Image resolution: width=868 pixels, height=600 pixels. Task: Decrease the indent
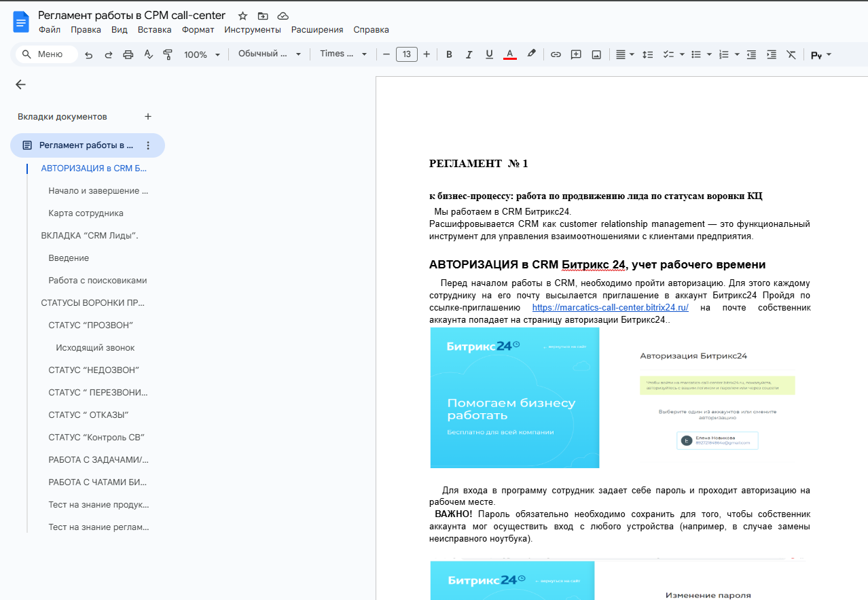[x=751, y=54]
